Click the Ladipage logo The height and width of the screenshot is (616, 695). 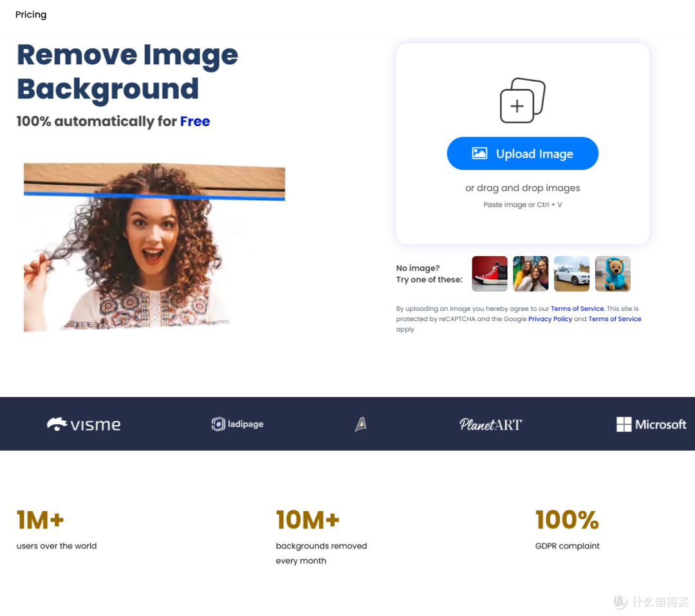(x=237, y=424)
